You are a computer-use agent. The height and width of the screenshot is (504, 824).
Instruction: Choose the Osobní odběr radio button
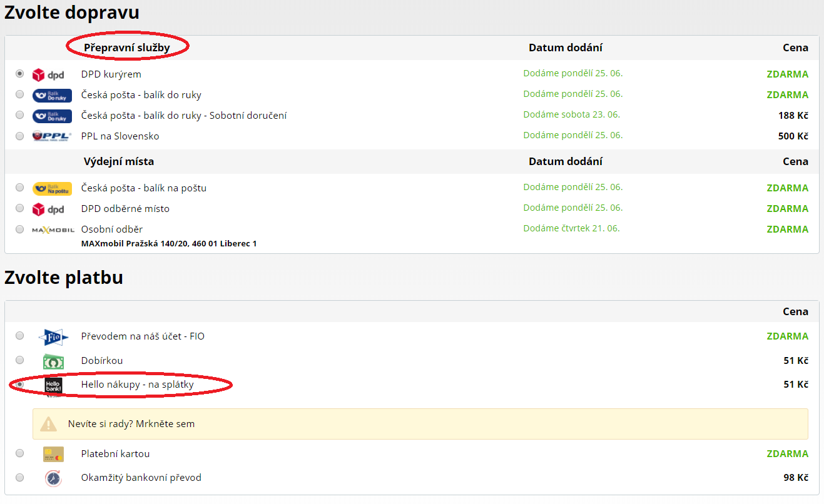(x=20, y=229)
